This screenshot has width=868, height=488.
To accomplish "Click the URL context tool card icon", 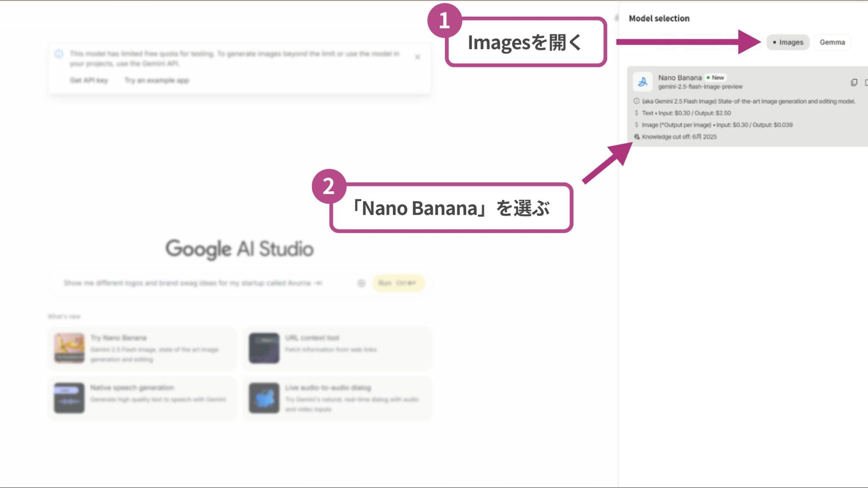I will [x=264, y=348].
